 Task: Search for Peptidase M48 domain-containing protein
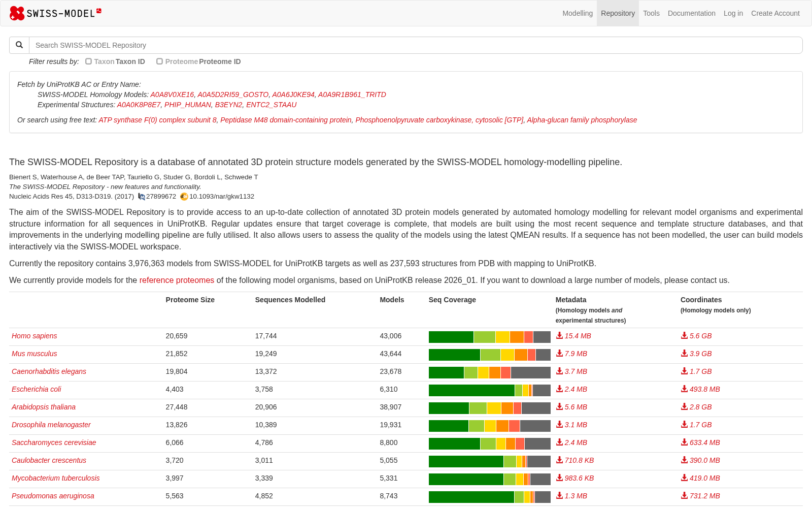tap(286, 120)
